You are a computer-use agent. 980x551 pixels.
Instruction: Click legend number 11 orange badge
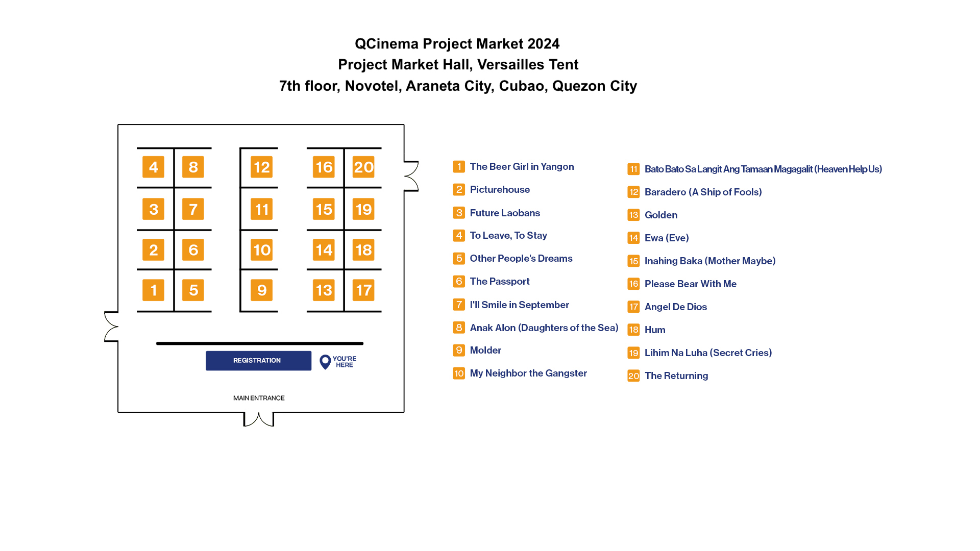pyautogui.click(x=633, y=169)
